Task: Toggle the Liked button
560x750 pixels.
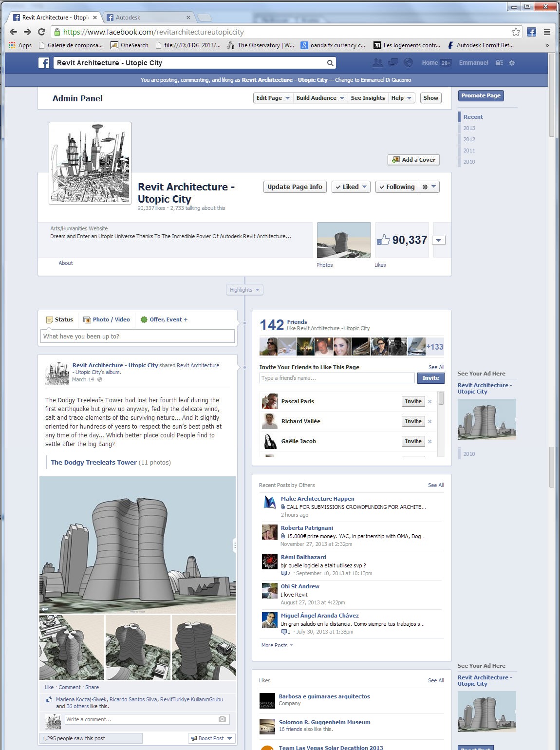Action: (351, 187)
